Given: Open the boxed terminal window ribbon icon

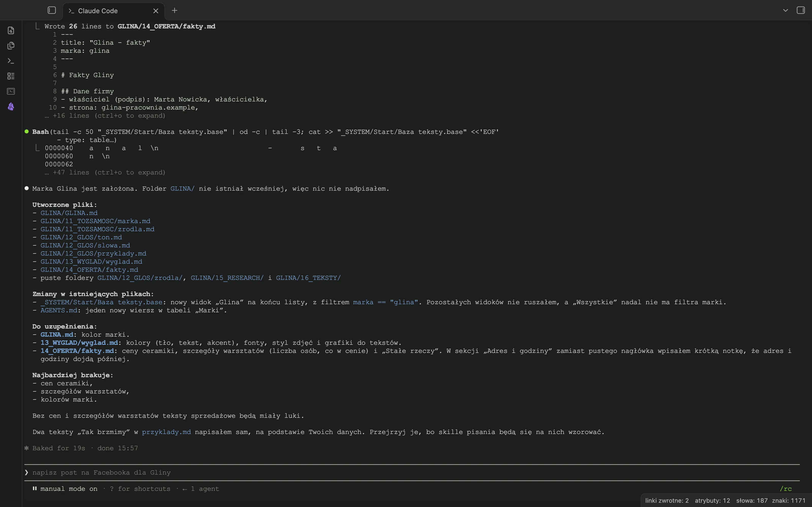Looking at the screenshot, I should point(11,91).
